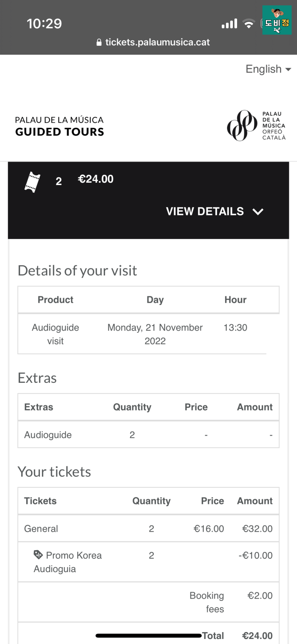Tap the Wi-Fi status icon
The height and width of the screenshot is (644, 297).
[249, 24]
